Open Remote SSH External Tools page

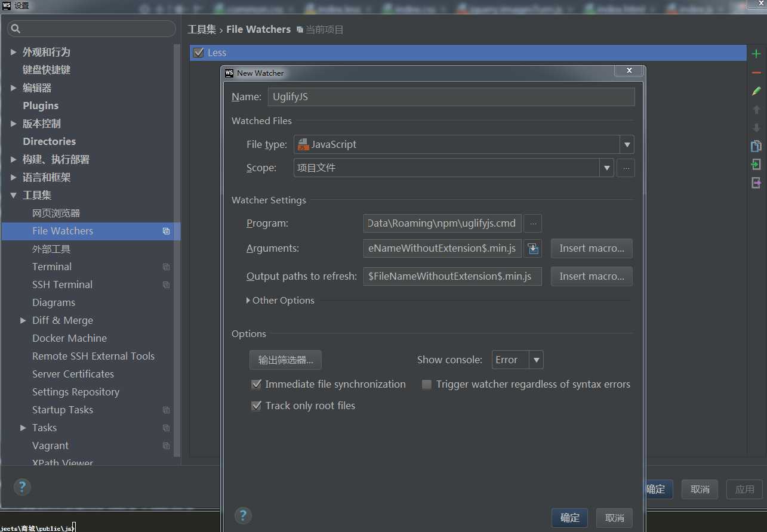click(93, 357)
